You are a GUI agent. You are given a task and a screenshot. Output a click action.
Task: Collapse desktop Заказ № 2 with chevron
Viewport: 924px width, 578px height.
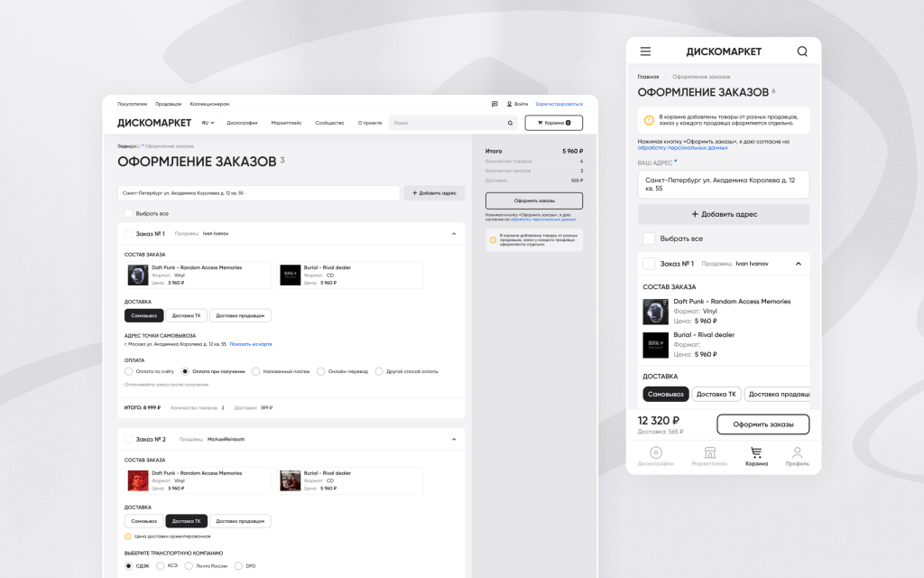pos(454,440)
